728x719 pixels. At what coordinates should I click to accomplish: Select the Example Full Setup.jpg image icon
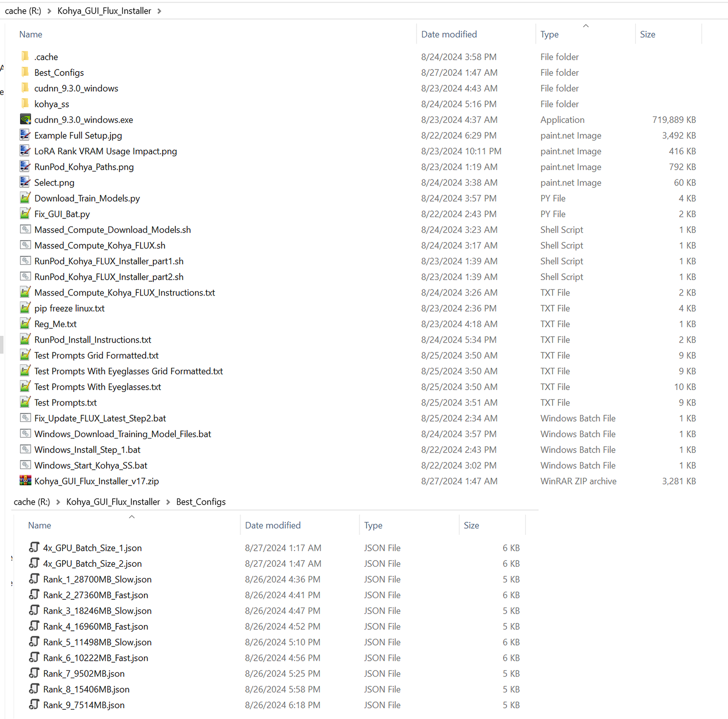click(x=25, y=135)
